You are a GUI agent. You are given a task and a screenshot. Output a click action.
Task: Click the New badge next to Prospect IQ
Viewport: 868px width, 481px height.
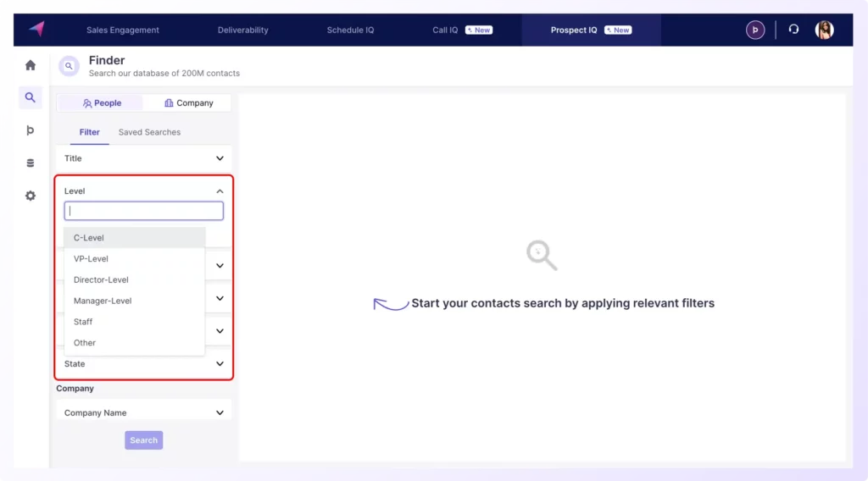618,30
